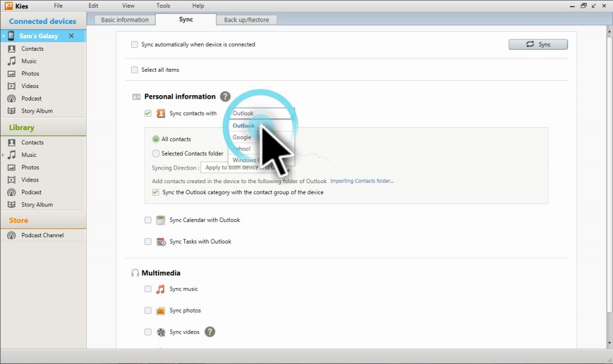Screen dimensions: 613x364
Task: Uncheck Sync contacts with checkbox
Action: coord(148,113)
